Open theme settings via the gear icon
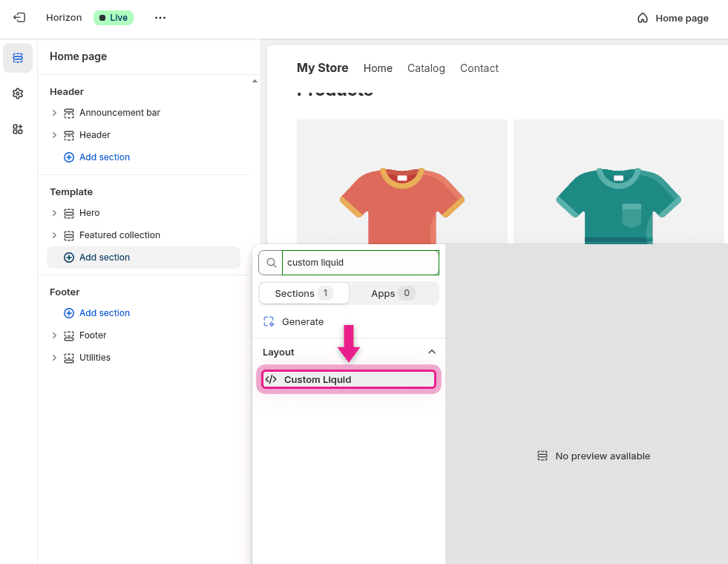 pos(18,93)
